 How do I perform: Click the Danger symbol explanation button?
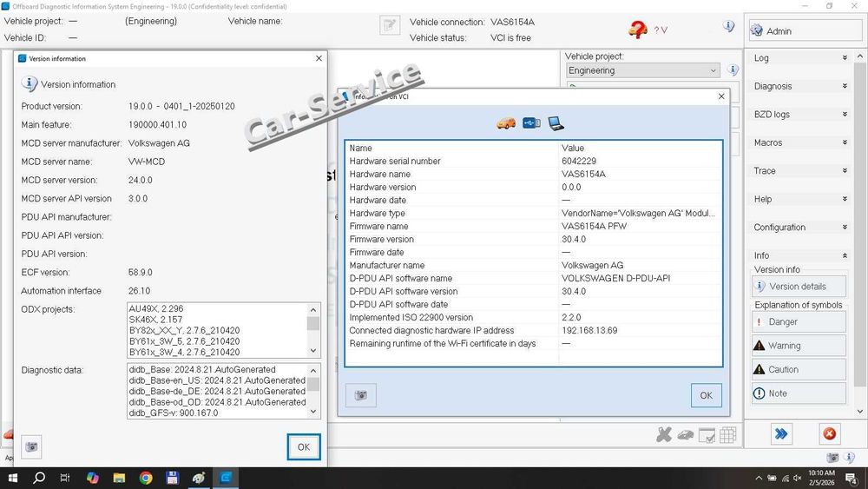point(799,321)
